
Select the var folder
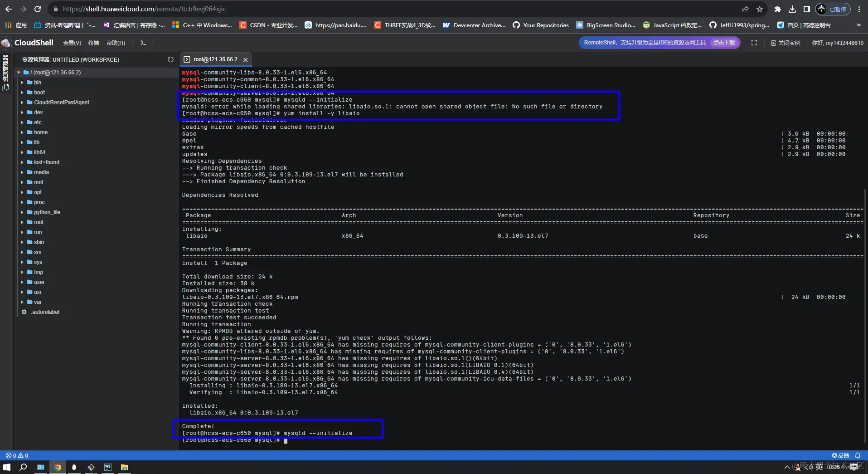click(38, 302)
